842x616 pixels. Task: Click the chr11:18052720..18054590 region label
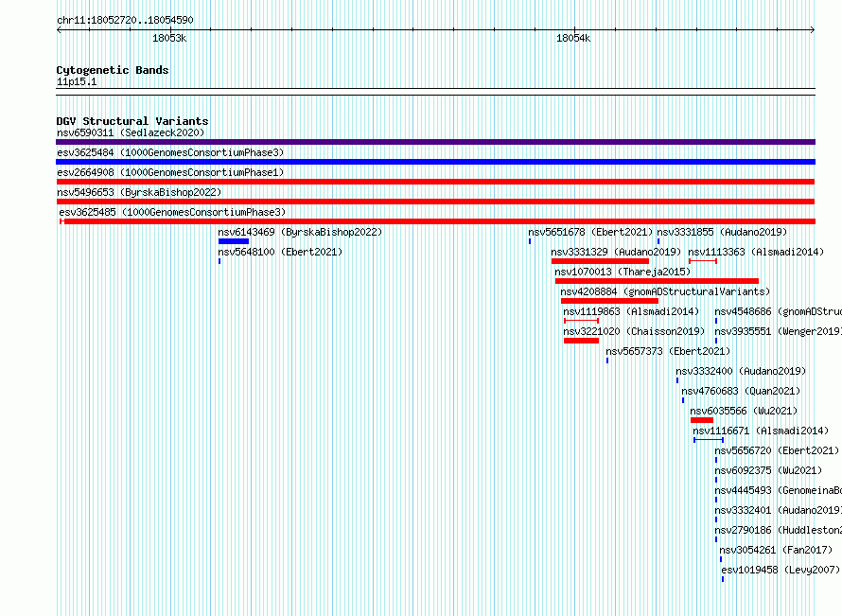[125, 20]
